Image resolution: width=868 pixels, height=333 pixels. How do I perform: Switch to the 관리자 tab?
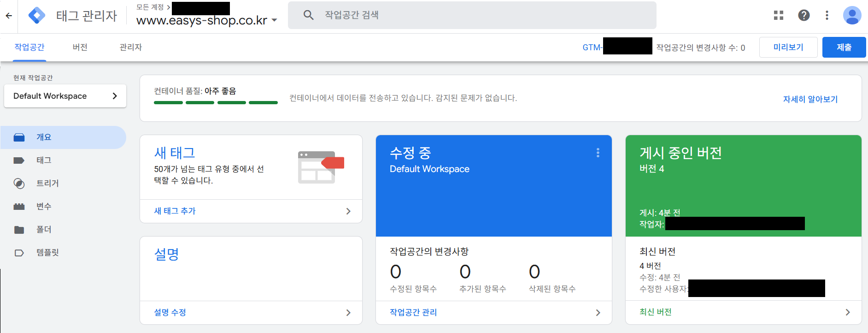[x=131, y=48]
